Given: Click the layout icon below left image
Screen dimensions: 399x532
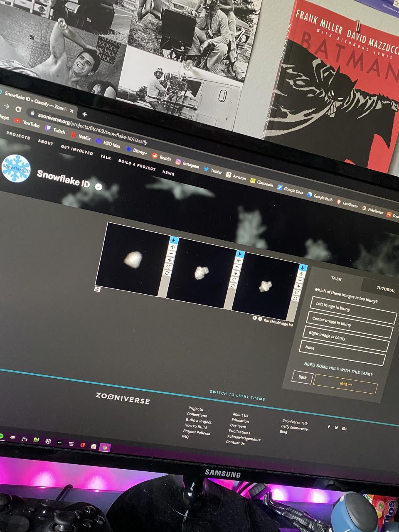Looking at the screenshot, I should pos(97,289).
